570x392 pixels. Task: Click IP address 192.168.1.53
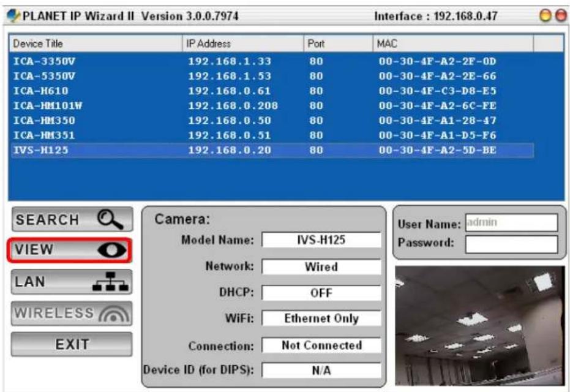tap(230, 76)
